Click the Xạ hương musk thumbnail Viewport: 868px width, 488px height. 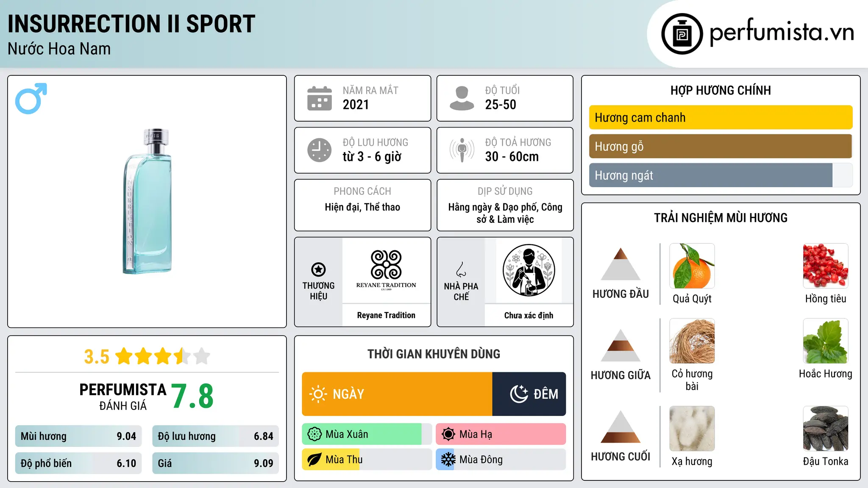point(692,429)
